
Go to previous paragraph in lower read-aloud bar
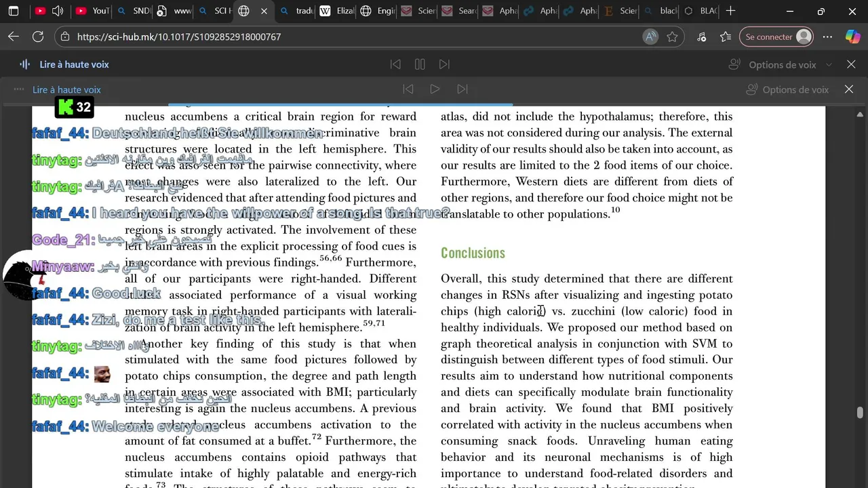click(408, 89)
